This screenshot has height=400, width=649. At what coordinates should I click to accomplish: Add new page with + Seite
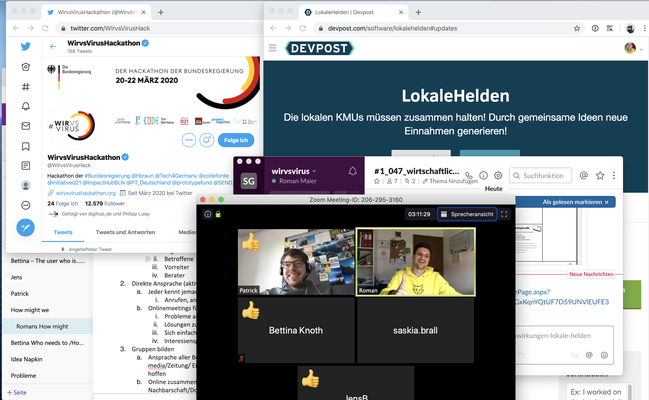17,393
